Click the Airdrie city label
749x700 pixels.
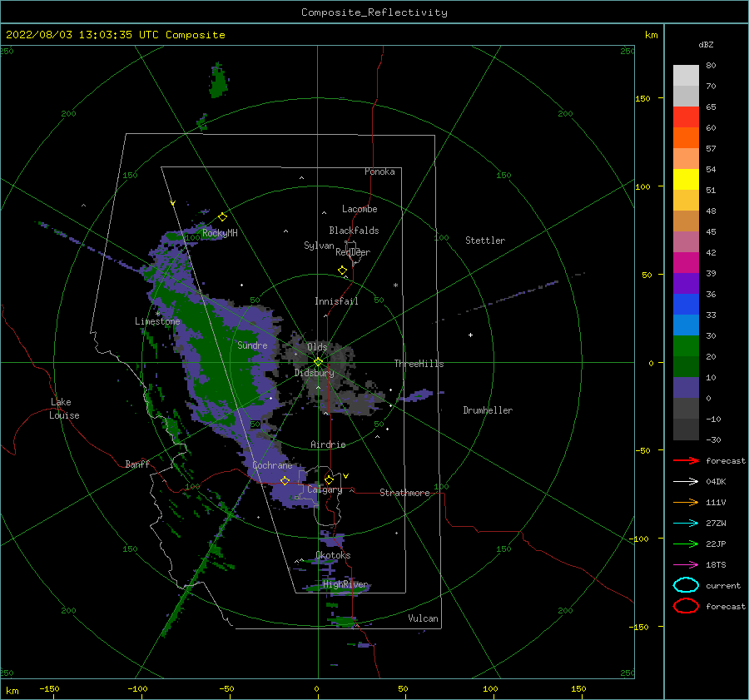[328, 444]
